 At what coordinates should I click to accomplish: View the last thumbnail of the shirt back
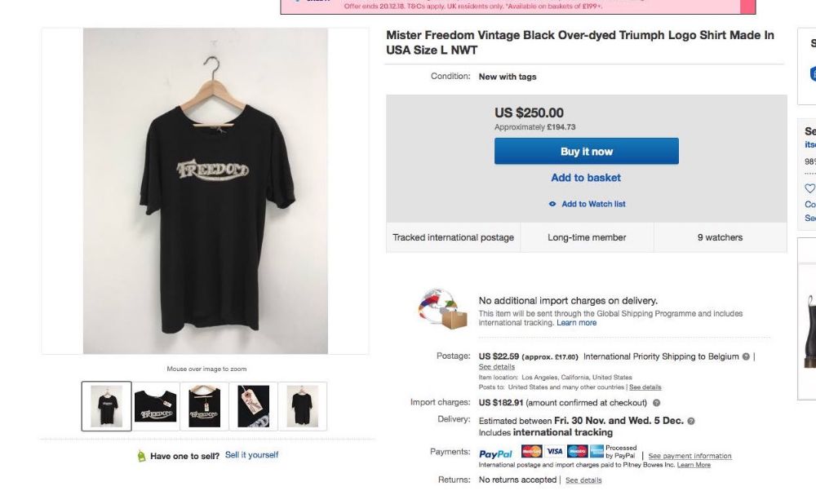coord(303,406)
